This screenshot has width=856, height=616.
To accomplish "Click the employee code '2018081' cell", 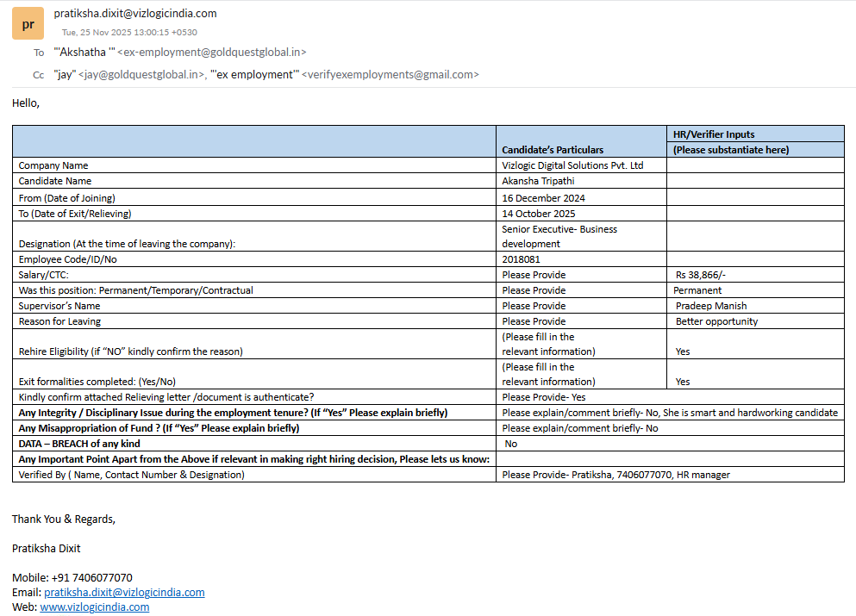I will coord(522,258).
